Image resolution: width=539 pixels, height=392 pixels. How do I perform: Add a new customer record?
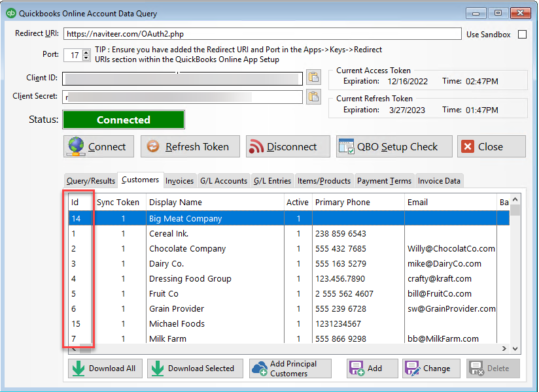(x=372, y=368)
